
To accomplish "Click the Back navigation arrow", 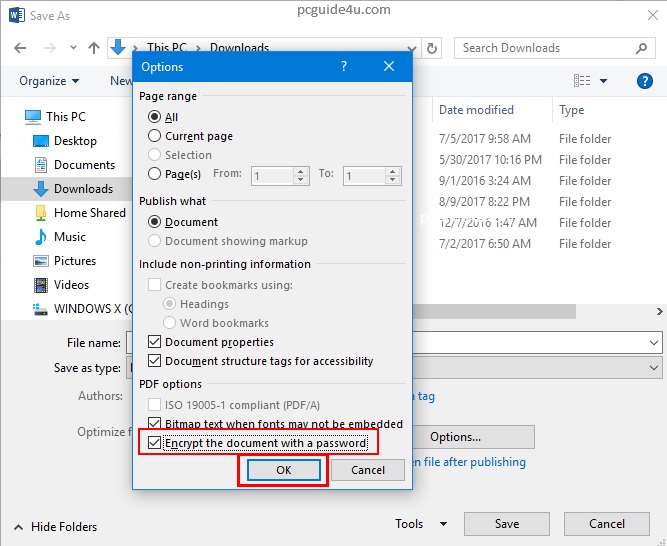I will pyautogui.click(x=21, y=48).
